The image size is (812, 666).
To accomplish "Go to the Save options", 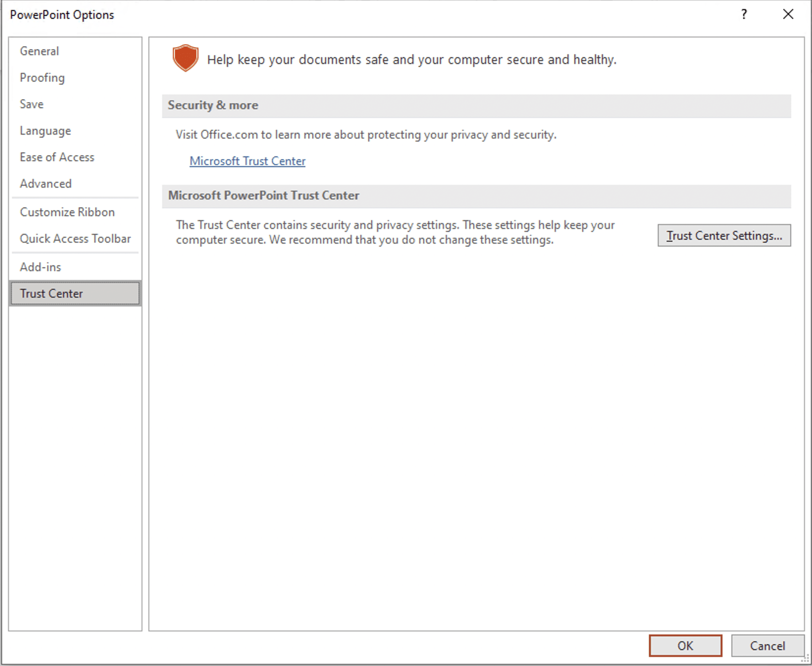I will 75,104.
